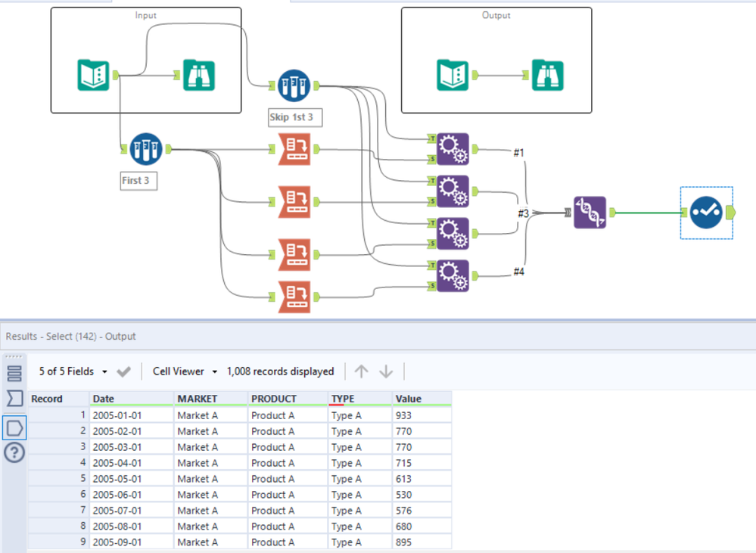Select the blue Select tool with checkmark
Image resolution: width=756 pixels, height=553 pixels.
point(706,213)
